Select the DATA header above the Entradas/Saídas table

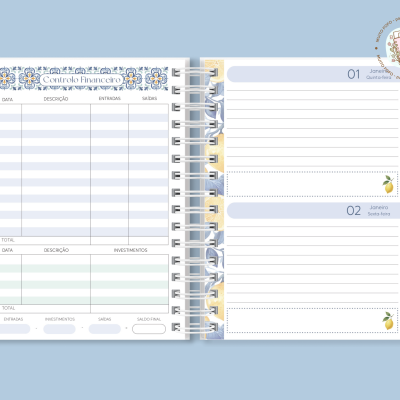[7, 99]
